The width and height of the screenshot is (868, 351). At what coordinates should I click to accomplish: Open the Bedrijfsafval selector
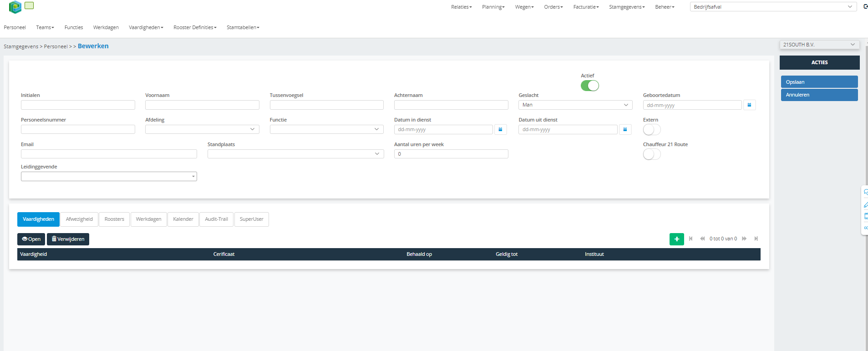773,7
